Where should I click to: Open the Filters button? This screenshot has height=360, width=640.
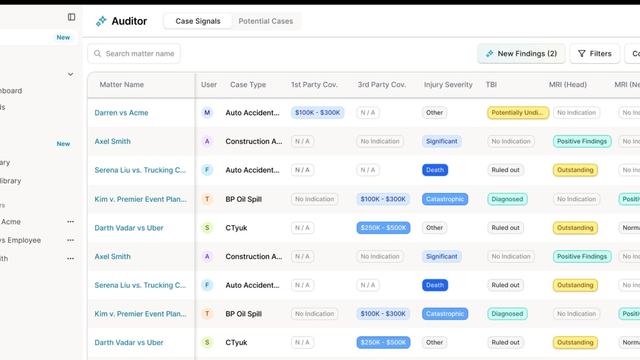tap(595, 53)
